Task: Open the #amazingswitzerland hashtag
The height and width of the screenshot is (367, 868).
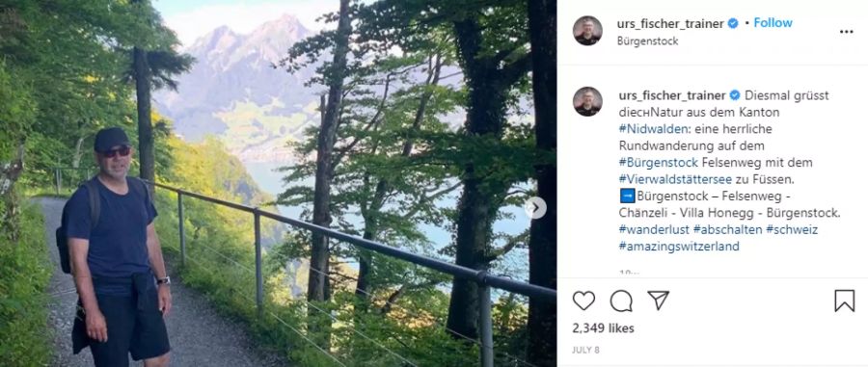Action: click(x=679, y=247)
